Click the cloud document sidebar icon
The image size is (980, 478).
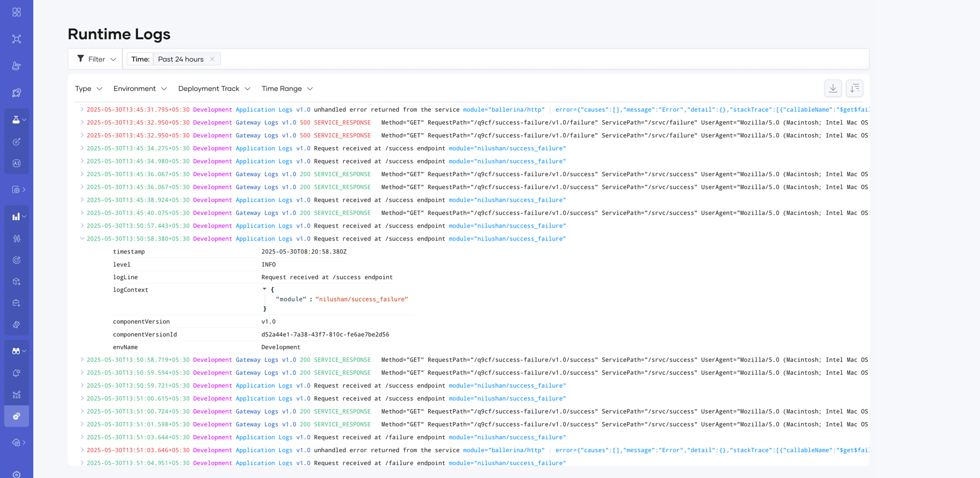coord(16,443)
